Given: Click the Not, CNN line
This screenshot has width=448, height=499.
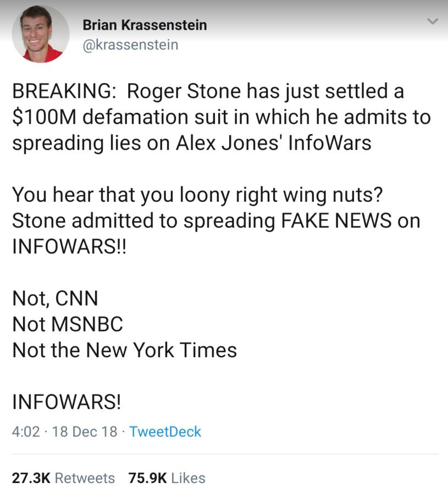Looking at the screenshot, I should [x=55, y=298].
